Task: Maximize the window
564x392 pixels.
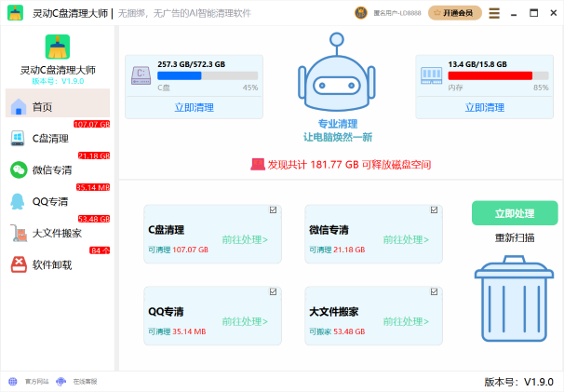Action: (x=534, y=13)
